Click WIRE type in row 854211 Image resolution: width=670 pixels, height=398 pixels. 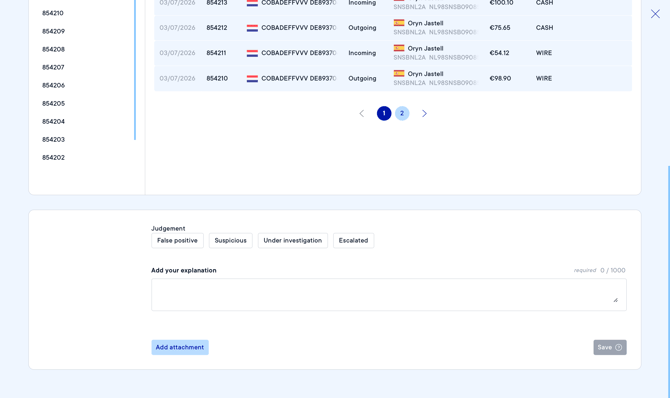(x=544, y=53)
